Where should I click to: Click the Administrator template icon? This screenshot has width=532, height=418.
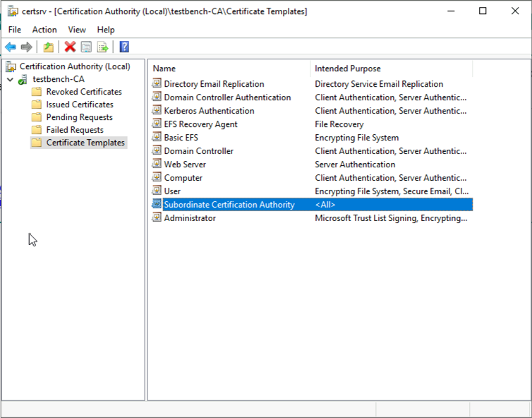pos(157,217)
